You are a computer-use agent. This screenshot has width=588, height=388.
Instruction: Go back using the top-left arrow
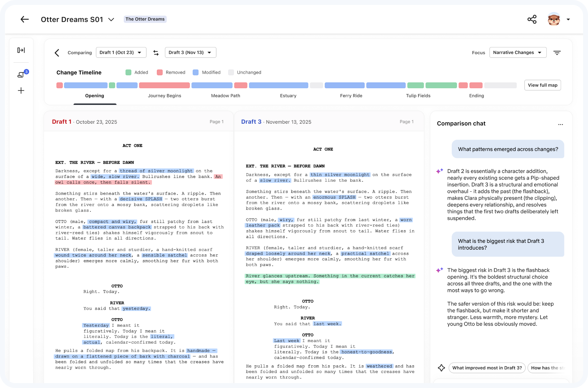click(24, 19)
